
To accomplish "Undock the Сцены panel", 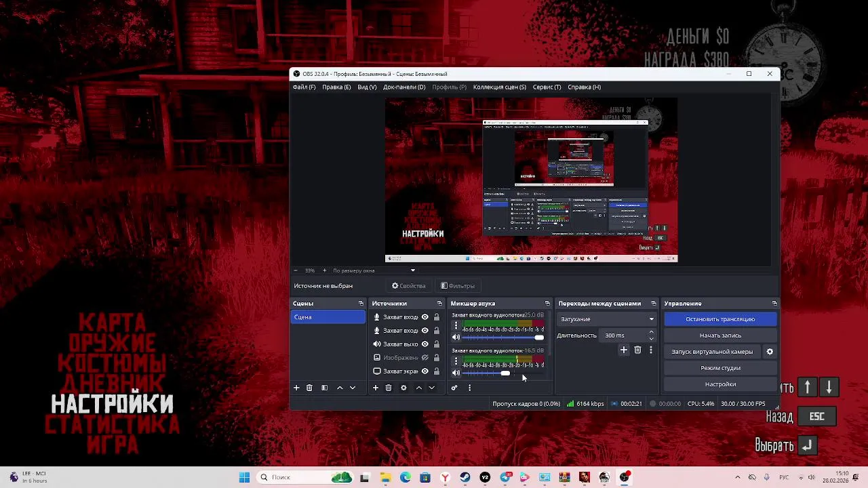I will pos(361,304).
